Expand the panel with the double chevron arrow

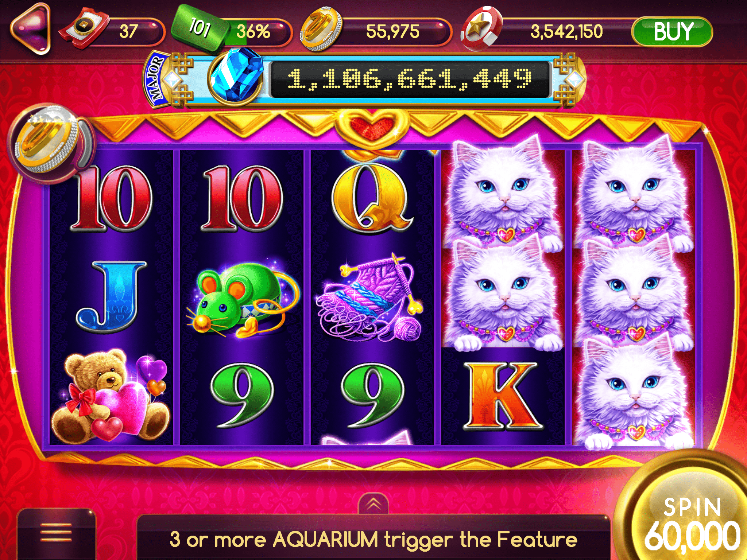coord(373,504)
